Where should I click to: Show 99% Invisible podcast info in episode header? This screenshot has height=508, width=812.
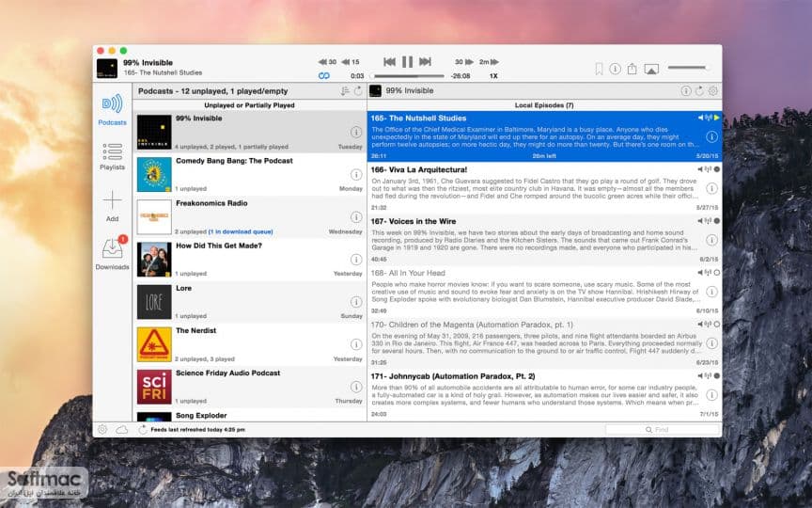coord(686,90)
